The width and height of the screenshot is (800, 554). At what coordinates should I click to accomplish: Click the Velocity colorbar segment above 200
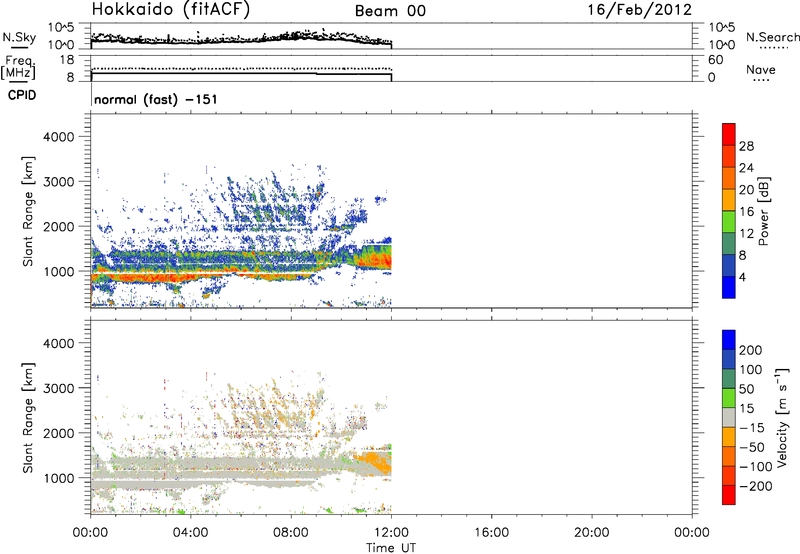(x=729, y=340)
